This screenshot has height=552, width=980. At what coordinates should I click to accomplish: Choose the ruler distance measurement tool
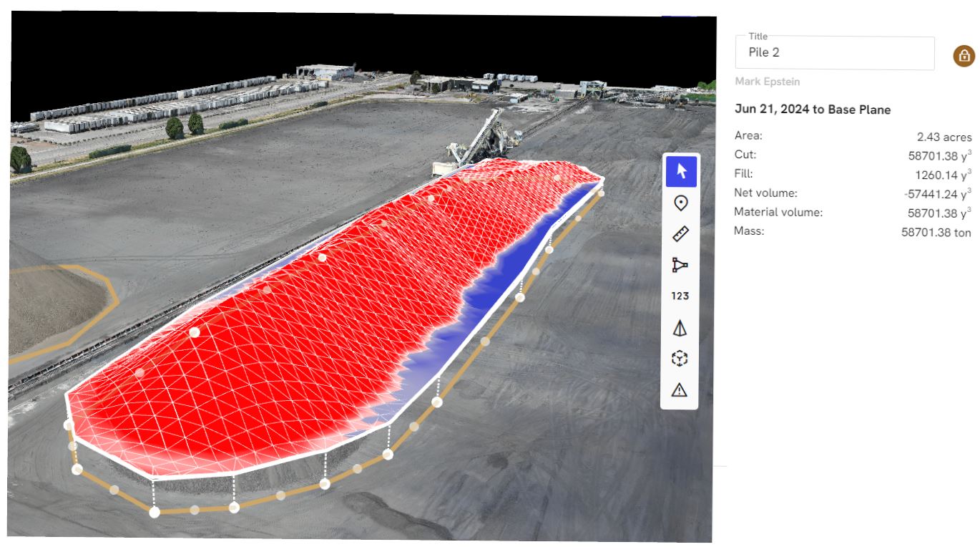point(680,234)
